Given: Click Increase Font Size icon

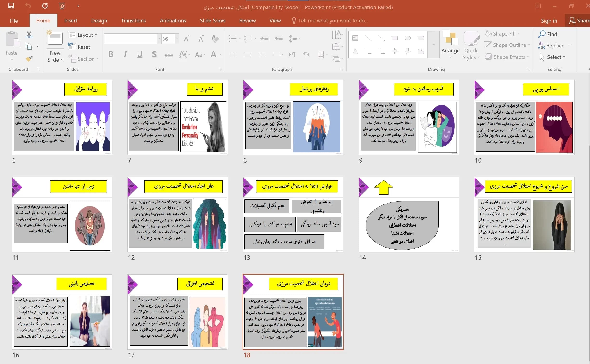Looking at the screenshot, I should [186, 39].
